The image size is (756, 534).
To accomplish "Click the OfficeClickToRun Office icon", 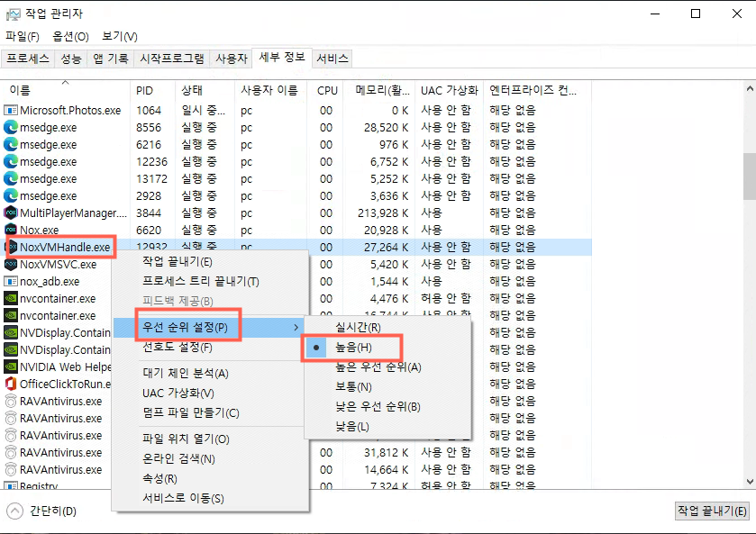I will (x=11, y=385).
